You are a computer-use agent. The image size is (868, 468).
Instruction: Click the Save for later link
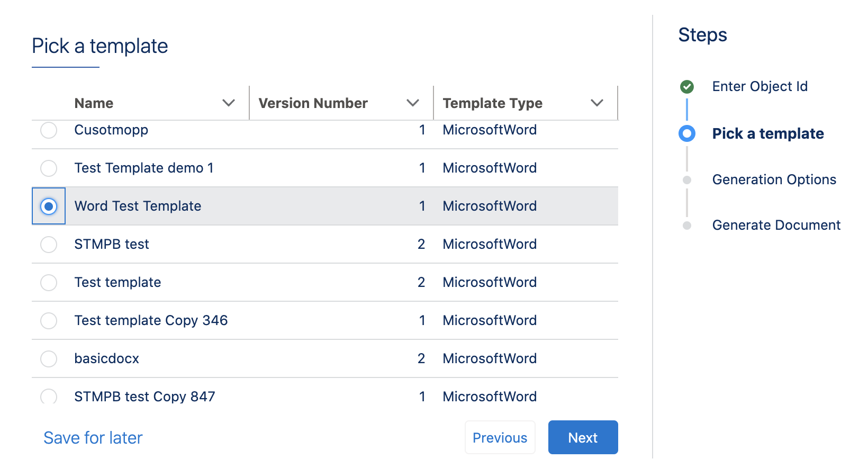click(93, 438)
